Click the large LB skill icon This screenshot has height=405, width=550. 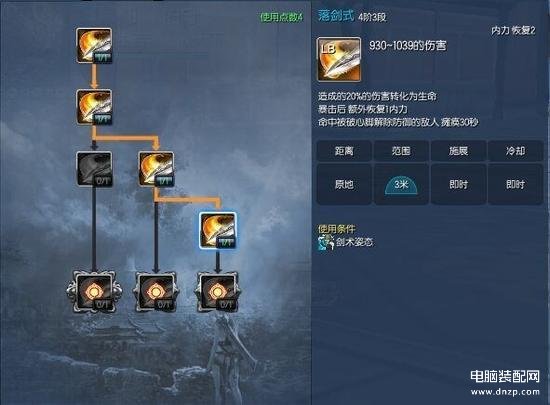tap(339, 60)
